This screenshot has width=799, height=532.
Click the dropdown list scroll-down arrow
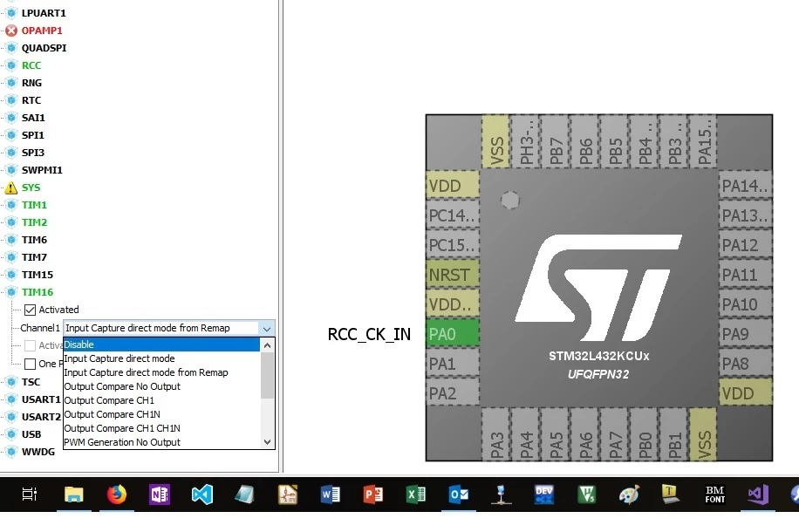[267, 442]
